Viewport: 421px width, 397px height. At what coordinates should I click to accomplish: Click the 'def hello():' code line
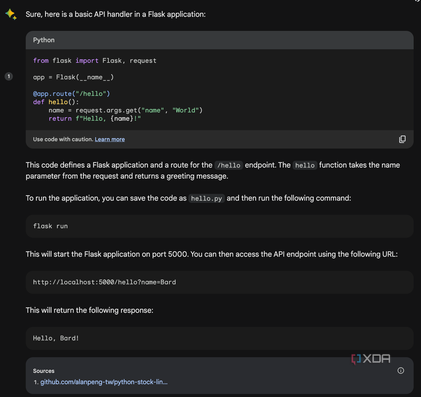(x=56, y=102)
